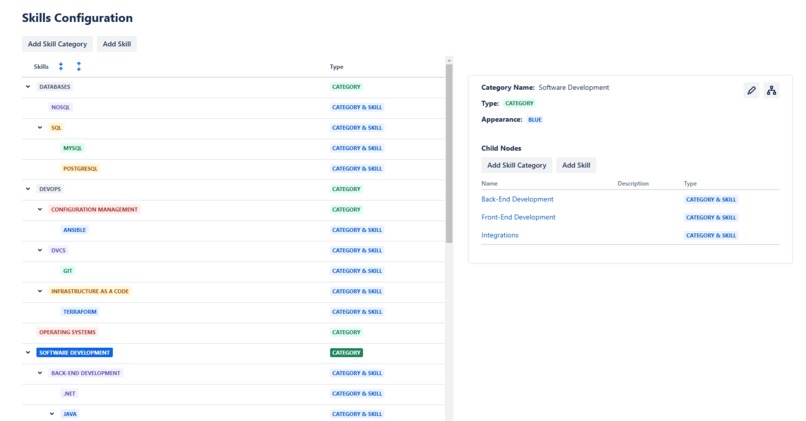Add Skill Category under Child Nodes
Screen dimensions: 806x421
pyautogui.click(x=517, y=165)
